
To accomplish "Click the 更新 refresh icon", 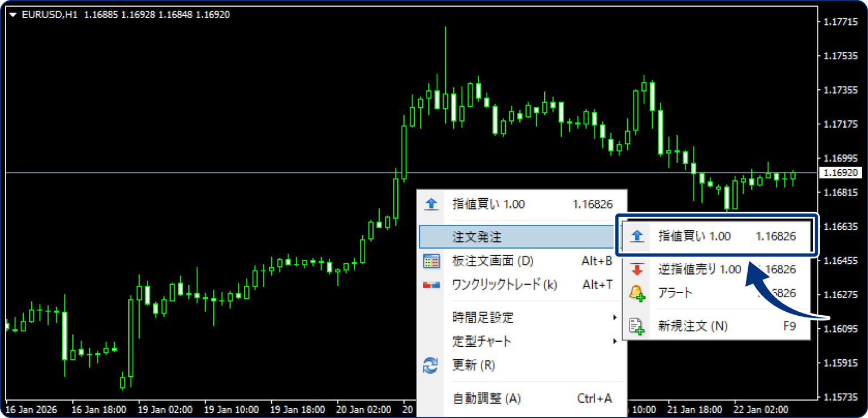I will [431, 365].
